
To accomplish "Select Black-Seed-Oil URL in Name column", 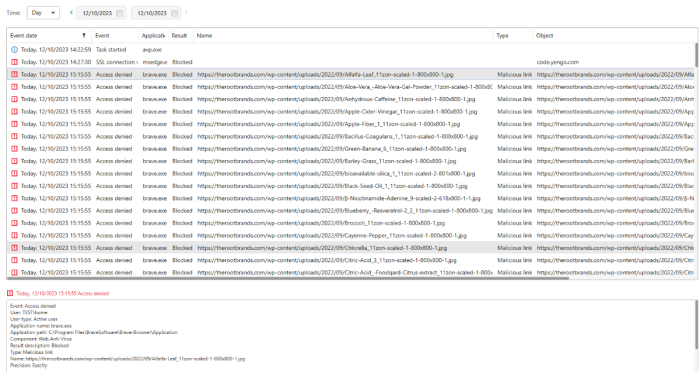I will click(x=333, y=186).
